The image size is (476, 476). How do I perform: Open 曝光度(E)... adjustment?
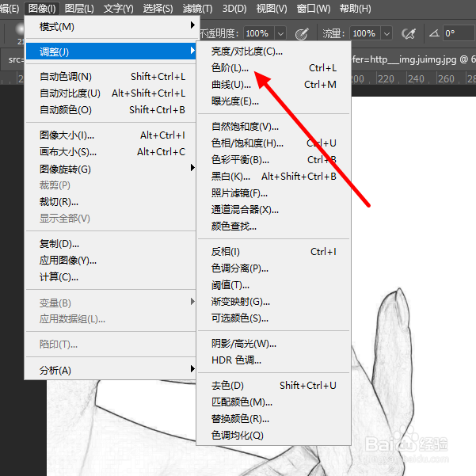tap(273, 101)
